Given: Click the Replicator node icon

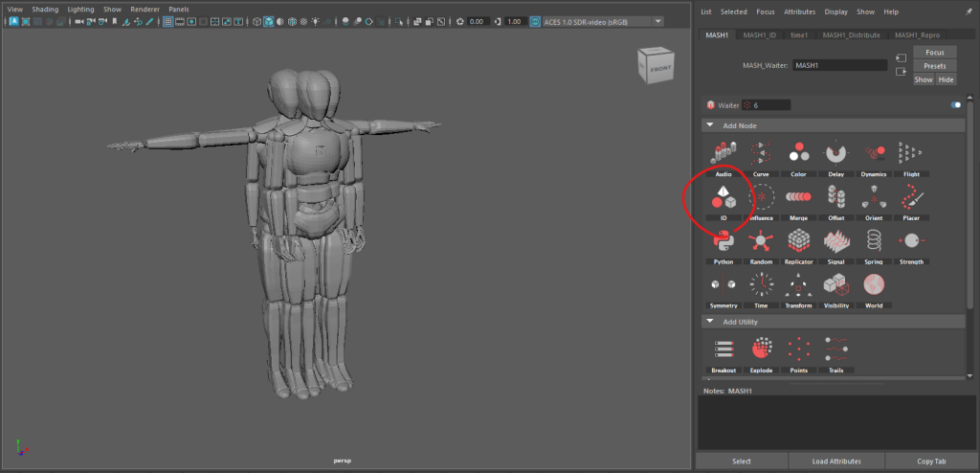Looking at the screenshot, I should coord(798,241).
